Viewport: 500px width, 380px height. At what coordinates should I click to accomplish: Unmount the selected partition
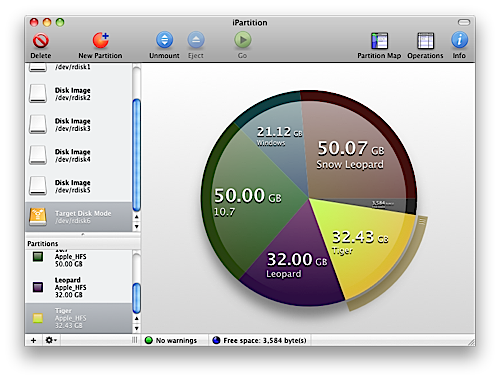[x=164, y=40]
